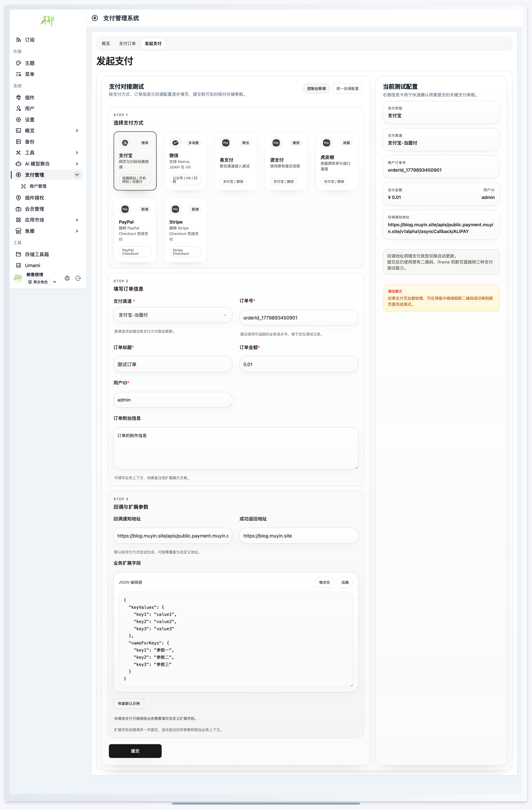Expand the AI 模型聚合 submenu chevron
This screenshot has height=810, width=532.
coord(77,164)
